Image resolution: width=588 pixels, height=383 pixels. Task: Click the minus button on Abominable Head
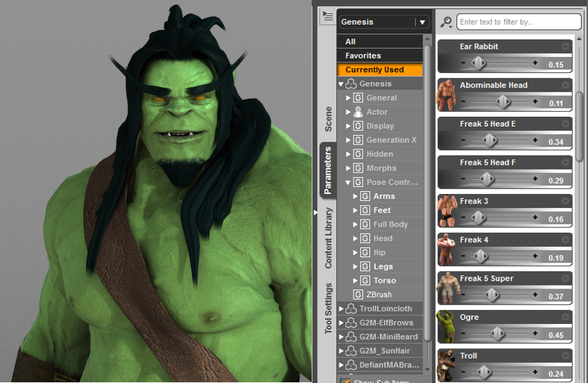(x=463, y=101)
